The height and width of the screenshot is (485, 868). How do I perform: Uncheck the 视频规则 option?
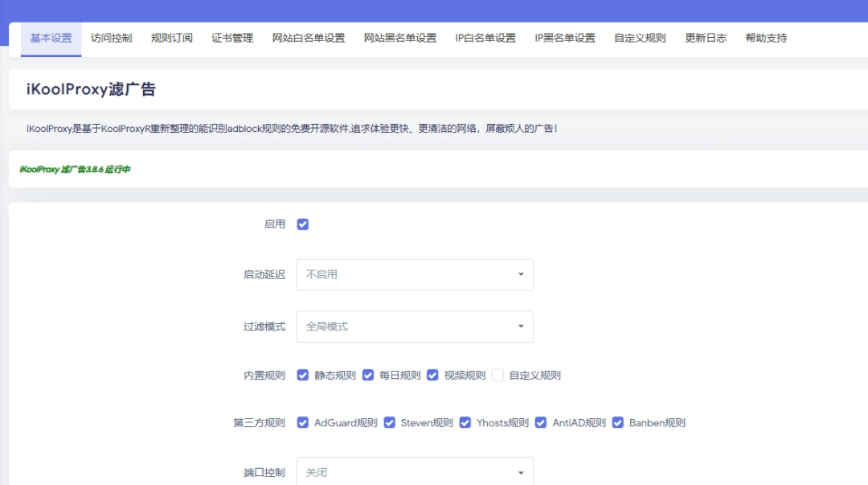click(x=432, y=375)
